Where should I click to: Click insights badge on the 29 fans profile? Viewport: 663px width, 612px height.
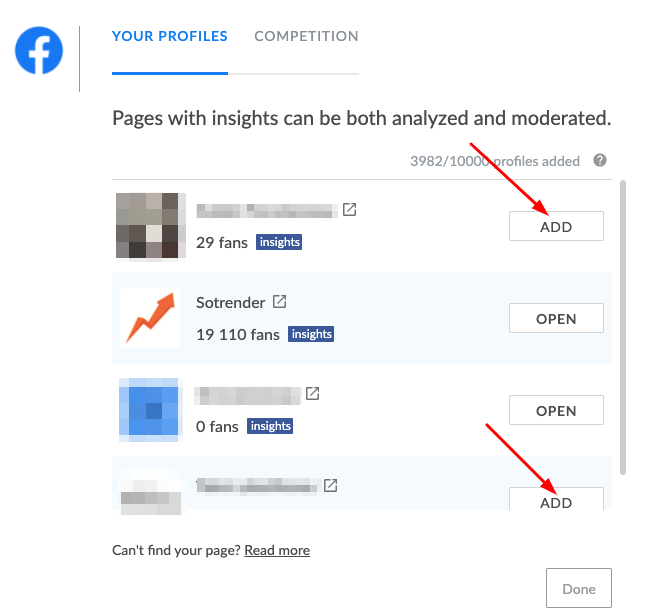pyautogui.click(x=279, y=242)
